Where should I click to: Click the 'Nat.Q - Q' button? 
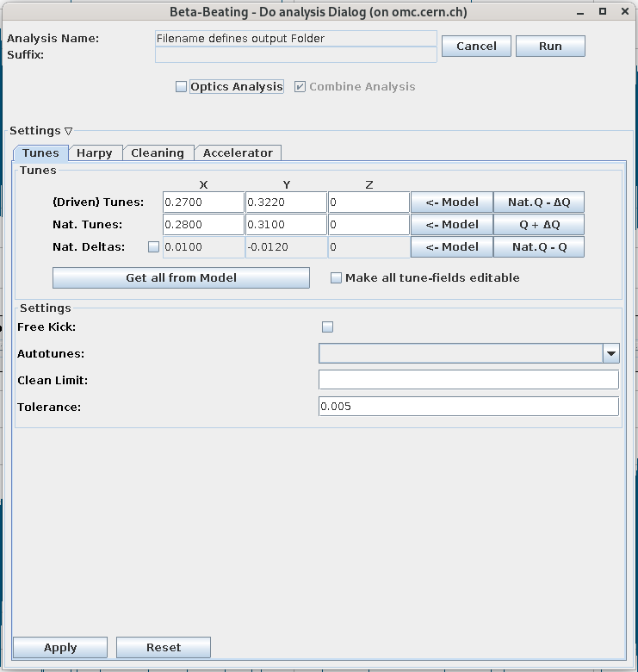point(539,247)
